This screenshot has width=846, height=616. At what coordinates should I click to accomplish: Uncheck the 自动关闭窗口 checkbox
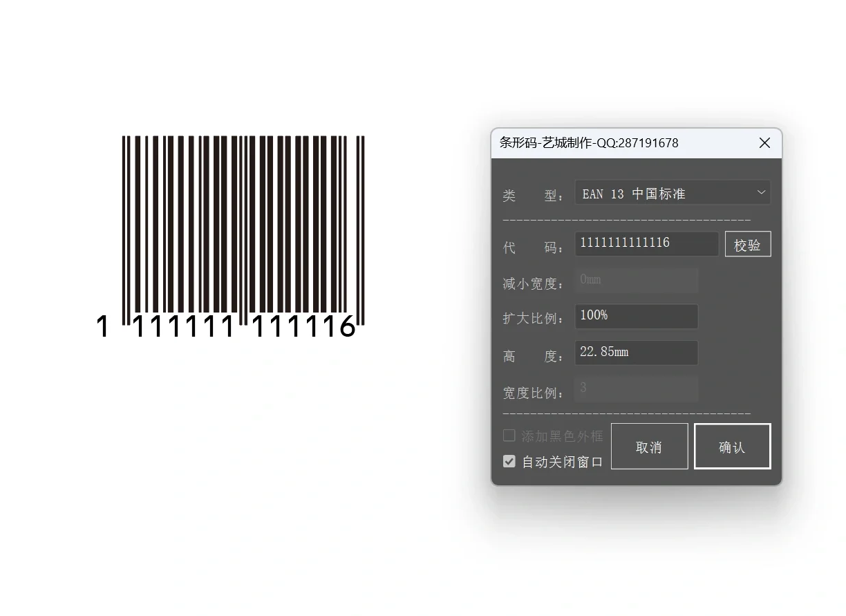(x=509, y=461)
